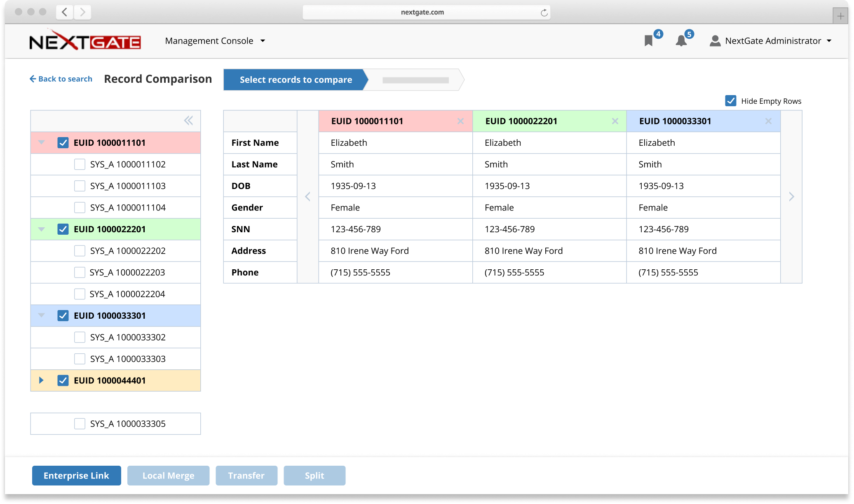854x504 pixels.
Task: Click the NextGate logo
Action: (x=85, y=41)
